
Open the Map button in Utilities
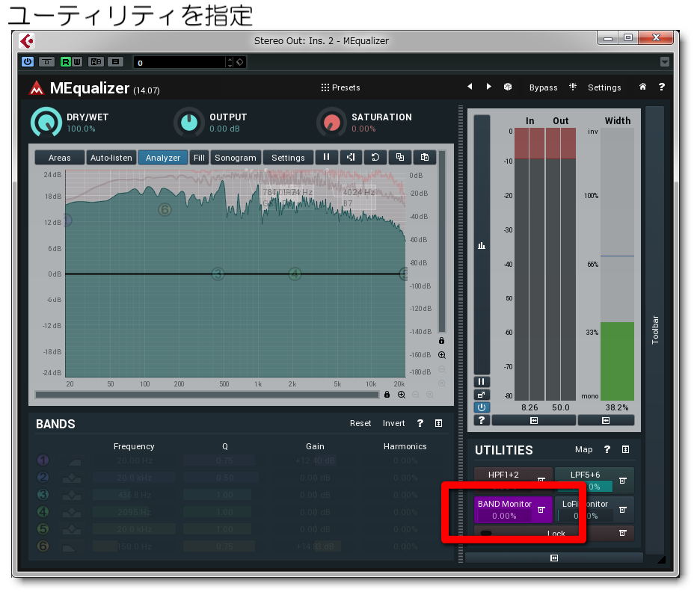(583, 449)
